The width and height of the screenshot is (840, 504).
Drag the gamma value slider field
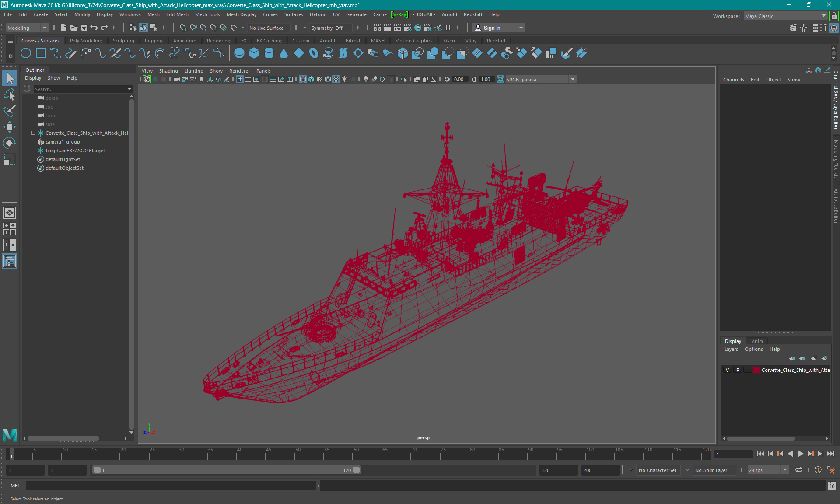pos(485,79)
